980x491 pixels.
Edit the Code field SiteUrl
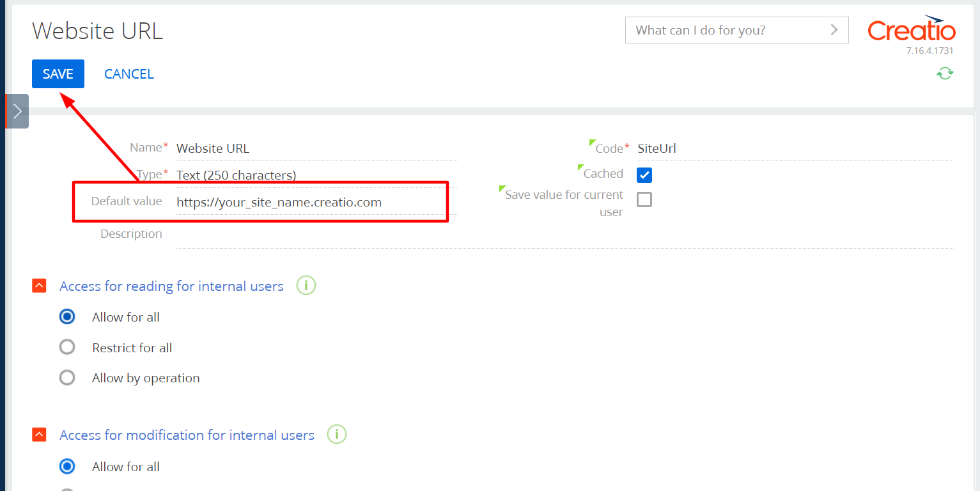(x=795, y=148)
